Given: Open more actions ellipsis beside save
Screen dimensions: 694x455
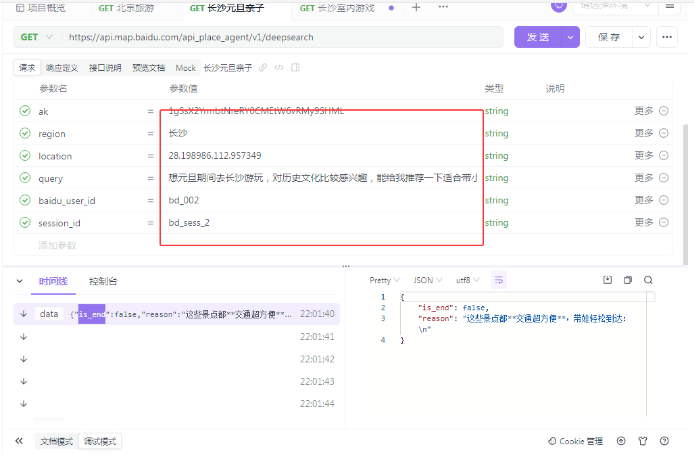Looking at the screenshot, I should click(667, 37).
